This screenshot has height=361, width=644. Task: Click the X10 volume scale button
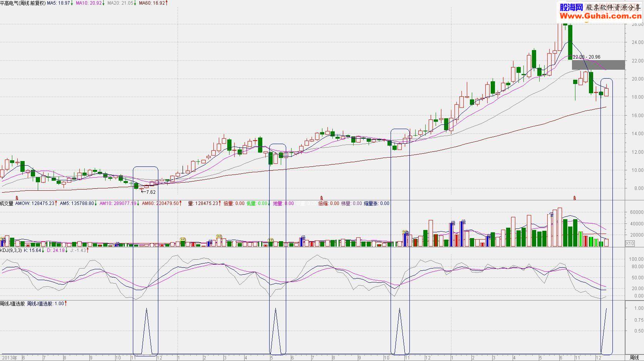coord(630,243)
